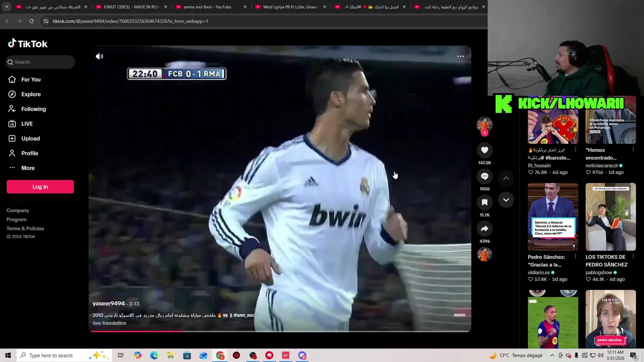Share the video via arrow icon
Viewport: 644px width, 362px height.
(485, 229)
